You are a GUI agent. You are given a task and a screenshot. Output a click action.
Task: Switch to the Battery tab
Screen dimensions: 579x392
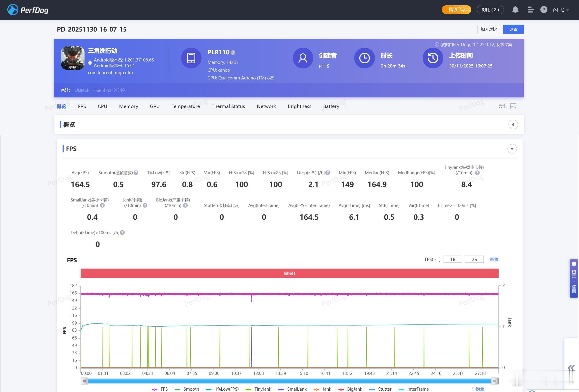(x=331, y=106)
